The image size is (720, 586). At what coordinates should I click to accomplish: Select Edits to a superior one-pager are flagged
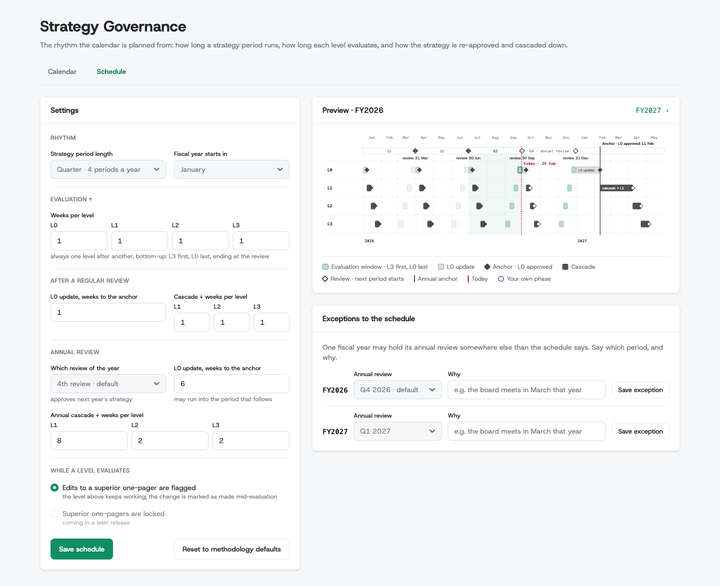click(55, 488)
